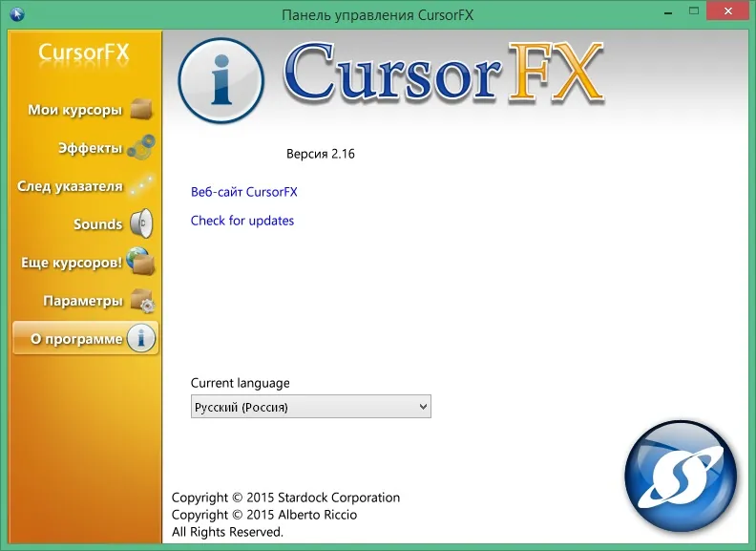
Task: Open the Мои курсоры section
Action: point(75,110)
